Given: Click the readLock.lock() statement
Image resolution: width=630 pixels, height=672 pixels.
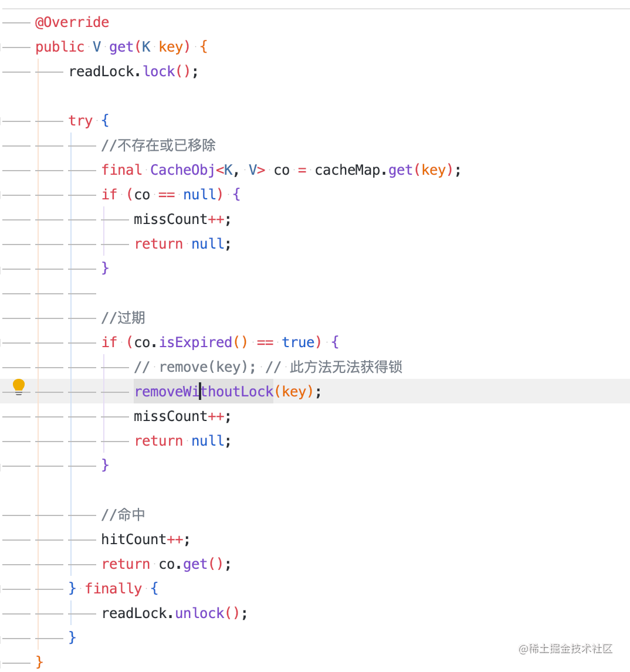Looking at the screenshot, I should coord(133,72).
